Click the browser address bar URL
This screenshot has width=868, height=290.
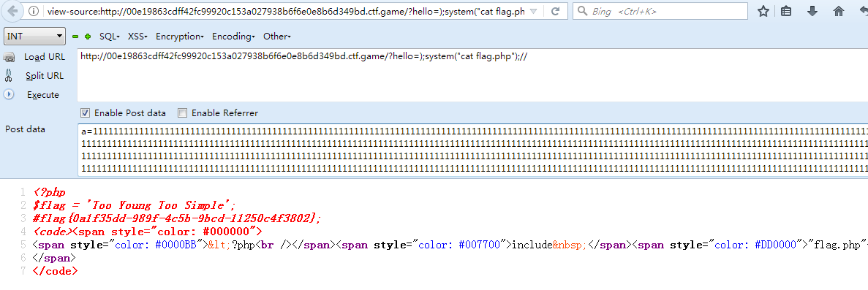[x=286, y=11]
